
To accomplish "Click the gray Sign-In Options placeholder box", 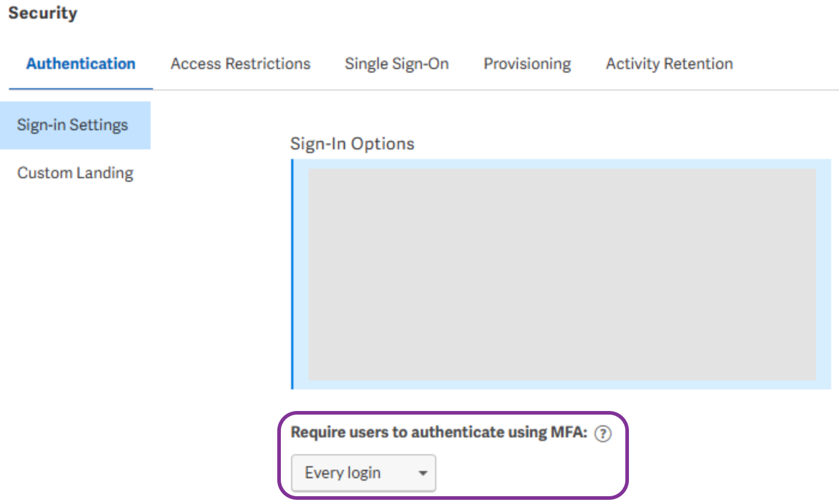I will 562,274.
